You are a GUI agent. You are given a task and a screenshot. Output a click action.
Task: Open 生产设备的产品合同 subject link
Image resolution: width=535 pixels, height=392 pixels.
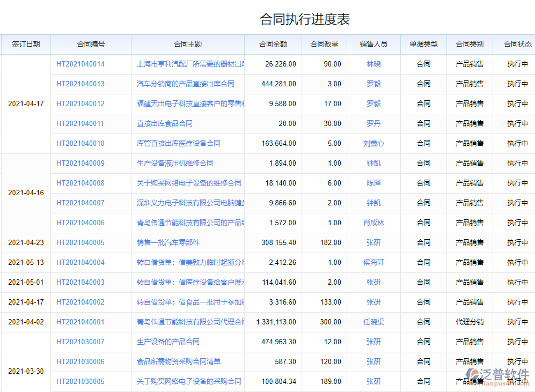click(168, 342)
